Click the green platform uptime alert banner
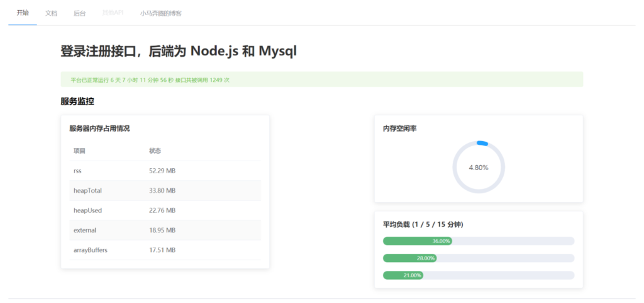The image size is (644, 303). pos(321,79)
